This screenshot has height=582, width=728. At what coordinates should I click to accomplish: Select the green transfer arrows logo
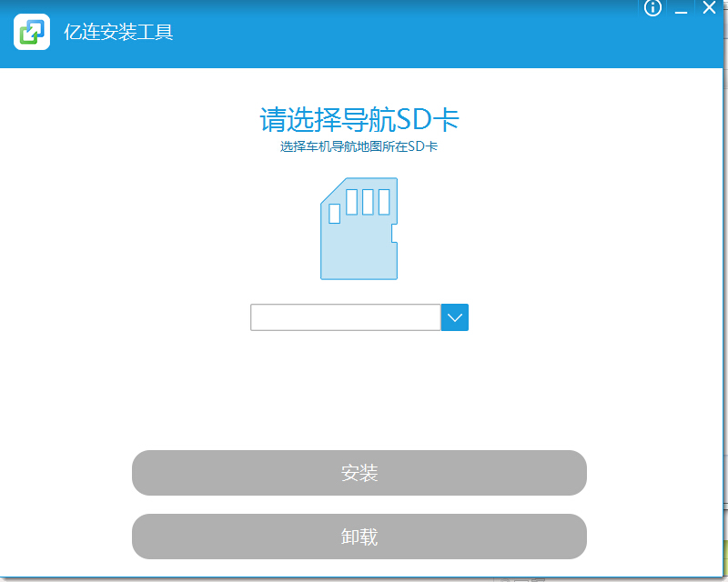[x=31, y=31]
